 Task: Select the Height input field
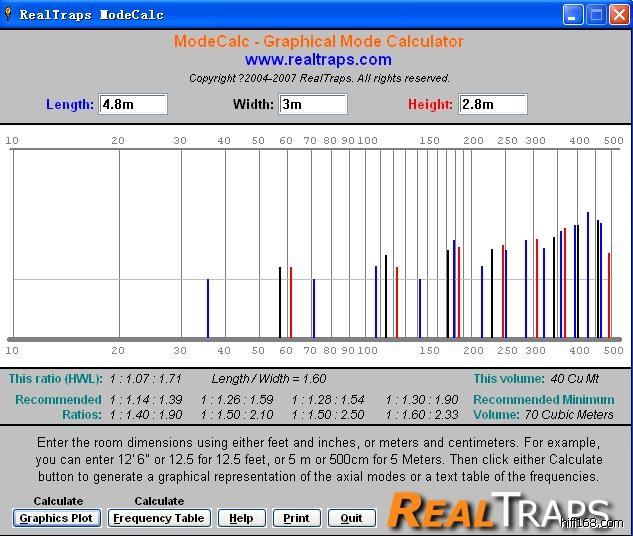click(492, 105)
